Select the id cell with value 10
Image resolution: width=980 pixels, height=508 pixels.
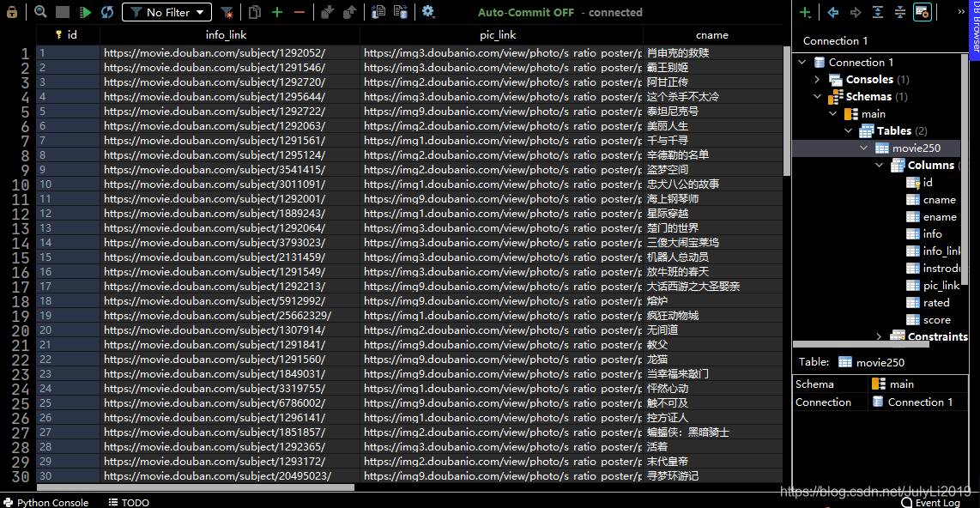(68, 184)
